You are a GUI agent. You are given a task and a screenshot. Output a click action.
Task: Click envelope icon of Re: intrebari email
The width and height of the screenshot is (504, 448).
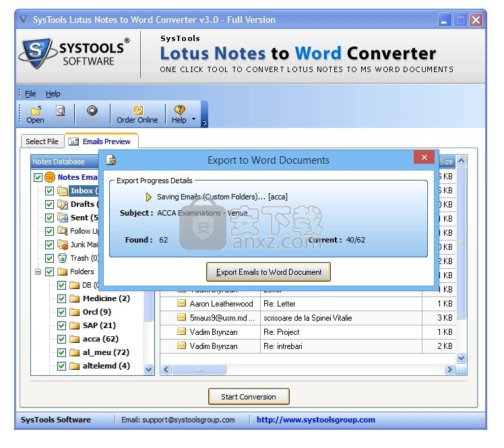point(182,346)
